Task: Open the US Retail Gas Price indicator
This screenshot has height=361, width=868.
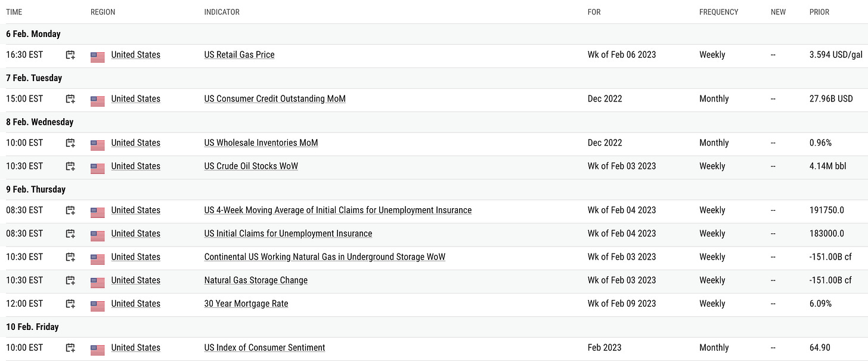Action: 240,55
